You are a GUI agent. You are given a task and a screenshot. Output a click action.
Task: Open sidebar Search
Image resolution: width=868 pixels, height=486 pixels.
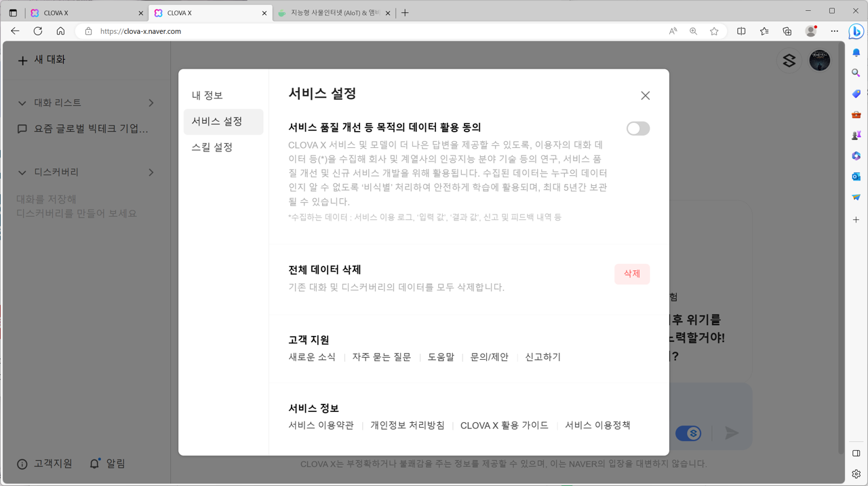pos(856,73)
